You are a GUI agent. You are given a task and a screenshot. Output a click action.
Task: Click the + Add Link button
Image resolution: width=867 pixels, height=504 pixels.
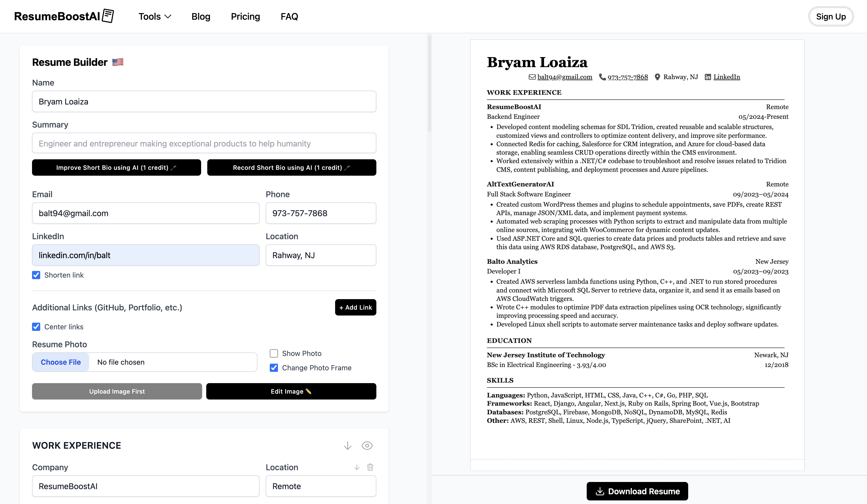[355, 307]
